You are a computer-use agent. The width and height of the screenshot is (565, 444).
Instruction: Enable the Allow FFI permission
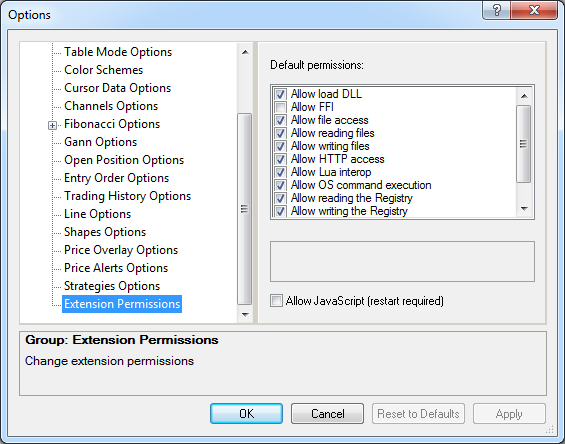(280, 107)
